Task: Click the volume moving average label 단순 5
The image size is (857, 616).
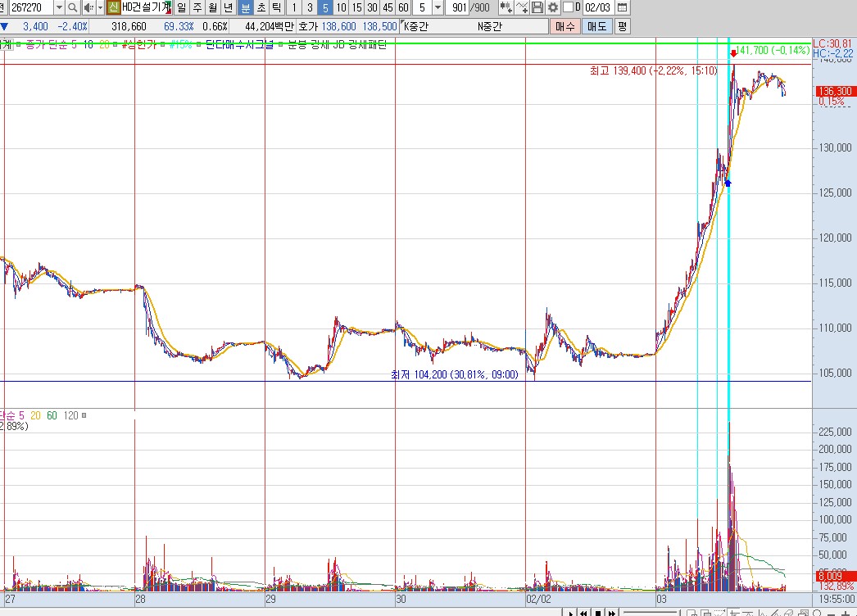Action: pos(12,415)
